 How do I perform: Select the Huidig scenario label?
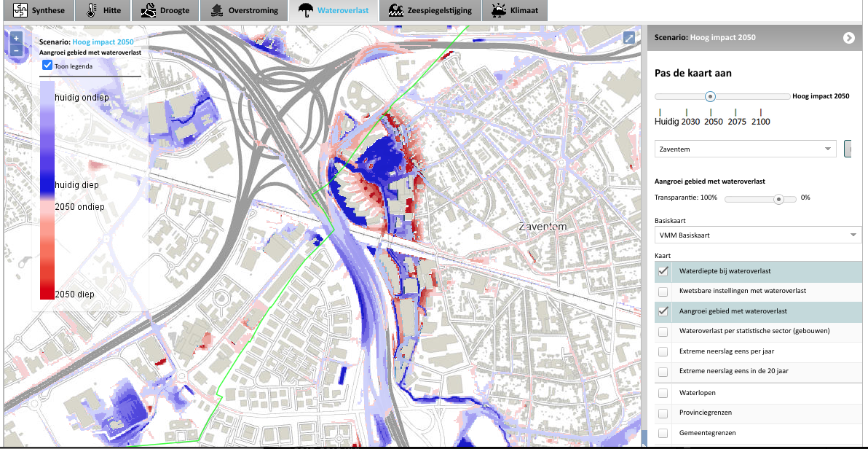pos(666,122)
